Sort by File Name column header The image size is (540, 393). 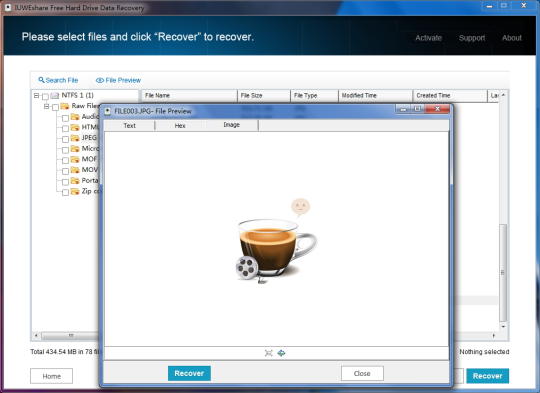(x=189, y=95)
